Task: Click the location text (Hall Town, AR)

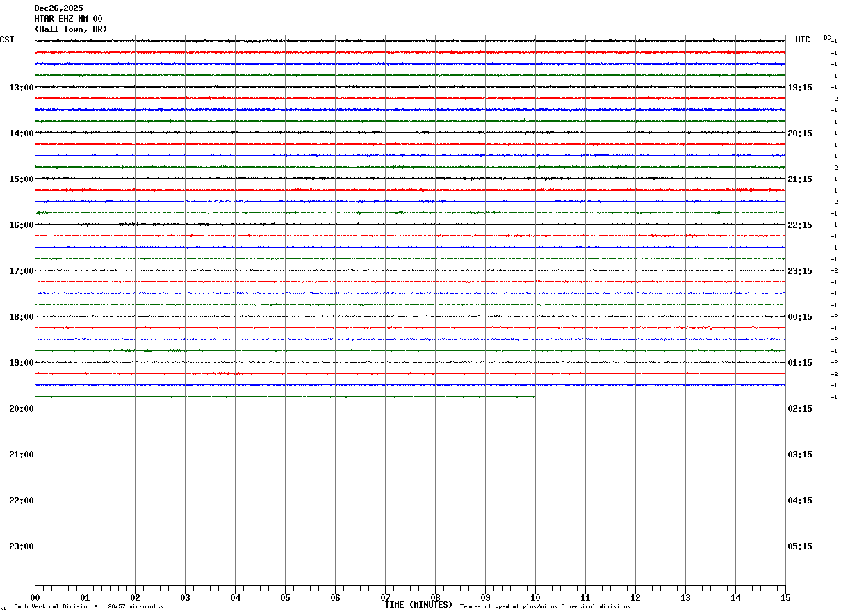Action: point(70,29)
